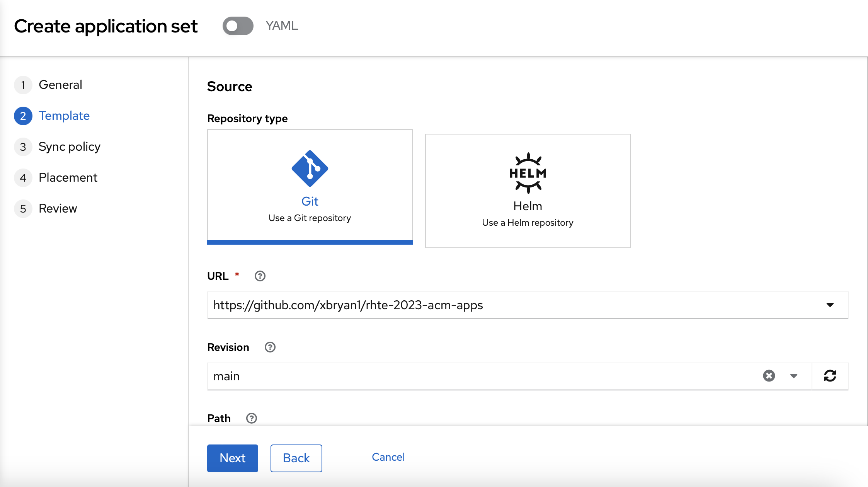This screenshot has width=868, height=487.
Task: Cancel application set creation
Action: coord(388,457)
